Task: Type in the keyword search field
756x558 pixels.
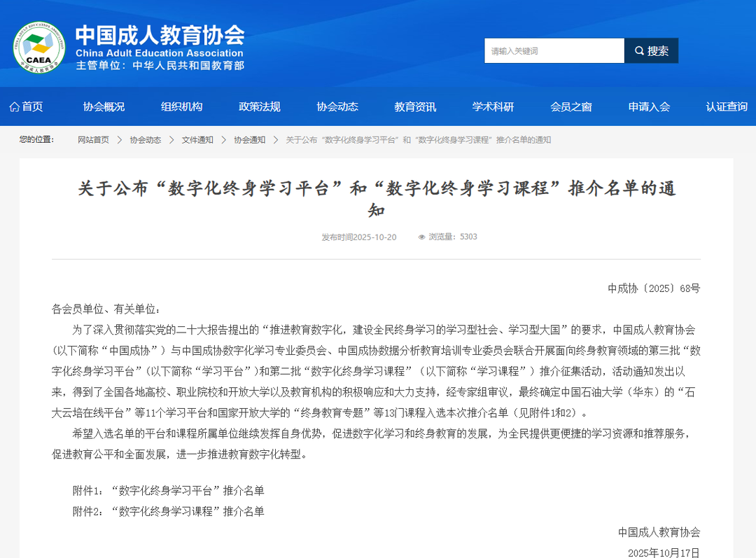Action: (554, 51)
